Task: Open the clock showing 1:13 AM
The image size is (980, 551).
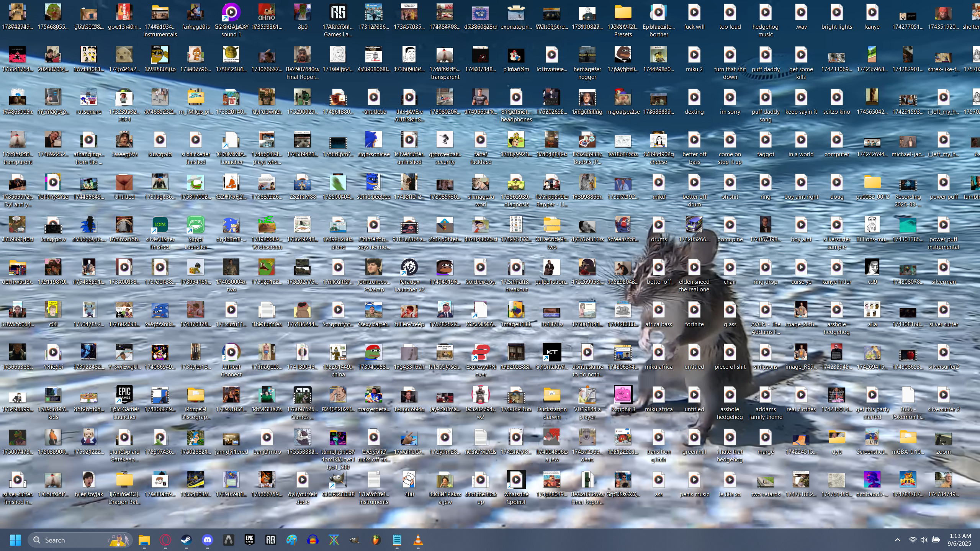Action: pos(960,540)
